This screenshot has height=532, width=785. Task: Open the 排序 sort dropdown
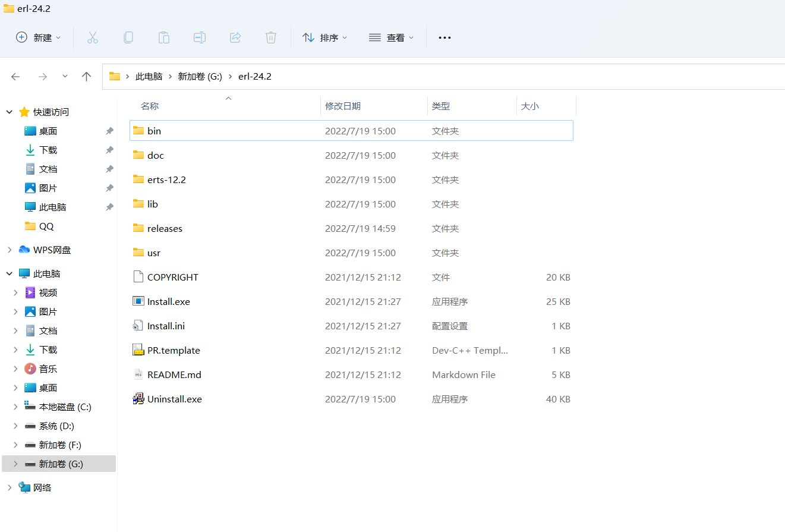coord(324,37)
